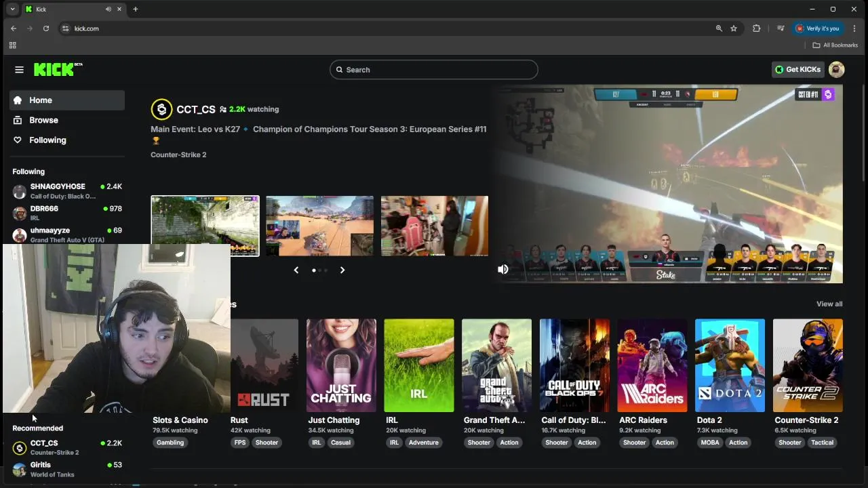Viewport: 868px width, 488px height.
Task: Select the second carousel thumbnail
Action: 319,226
